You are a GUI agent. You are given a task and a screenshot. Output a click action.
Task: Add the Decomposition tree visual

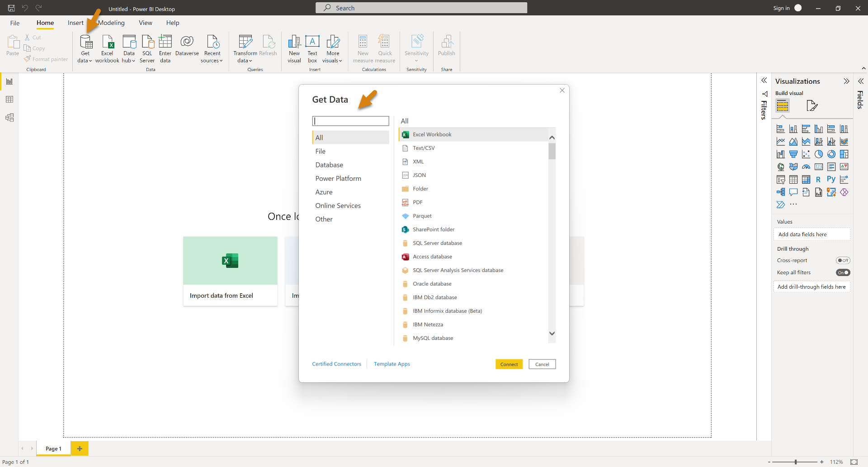[x=780, y=192]
